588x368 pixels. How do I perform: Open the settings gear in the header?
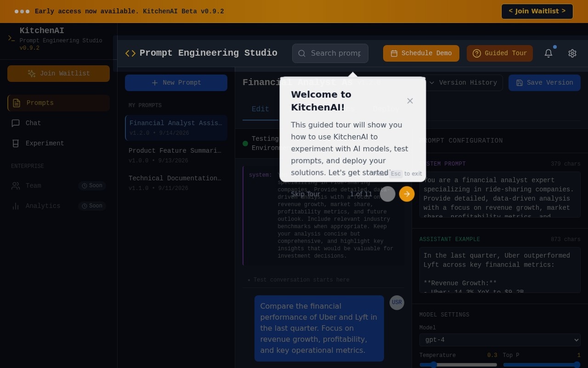point(572,53)
